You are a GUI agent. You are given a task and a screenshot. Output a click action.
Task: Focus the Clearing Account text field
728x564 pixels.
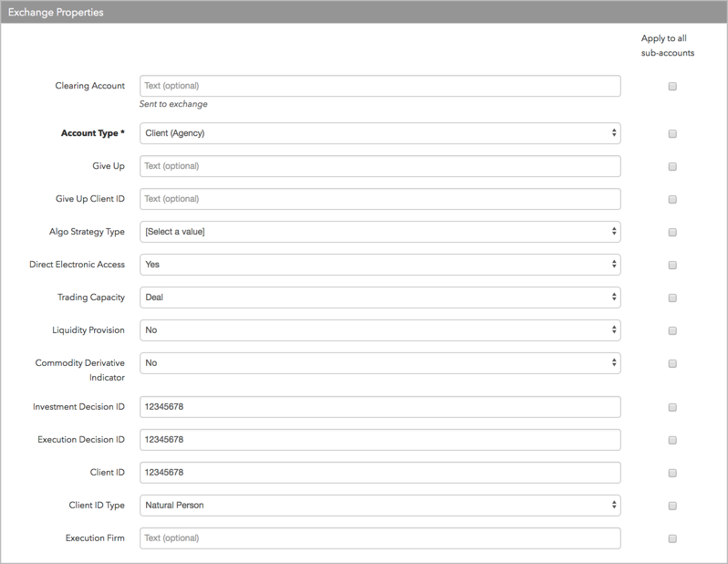380,86
